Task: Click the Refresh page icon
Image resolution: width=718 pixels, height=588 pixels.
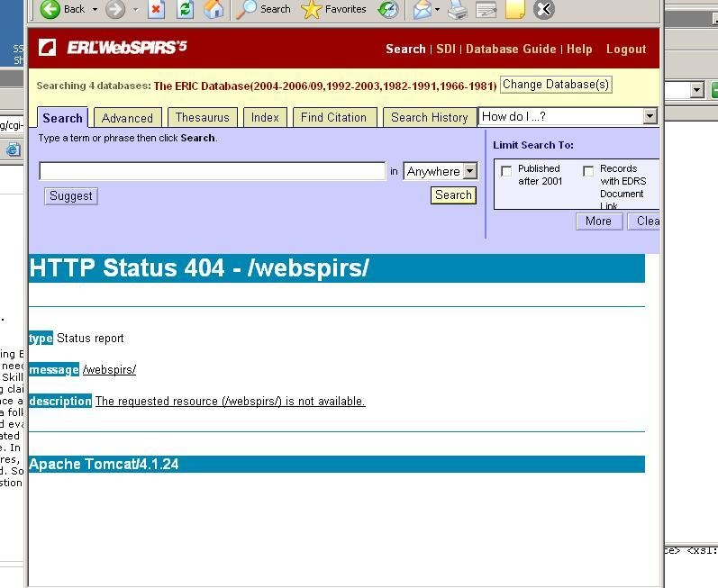Action: (185, 9)
